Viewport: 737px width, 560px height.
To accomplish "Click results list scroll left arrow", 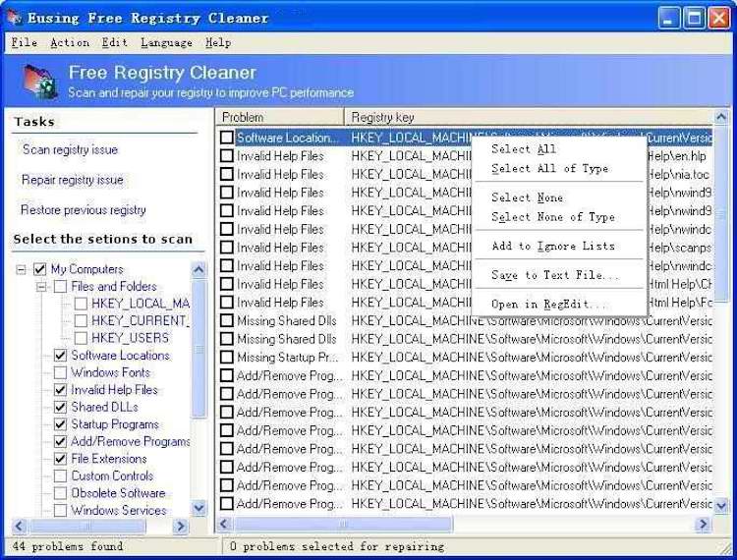I will [x=224, y=525].
